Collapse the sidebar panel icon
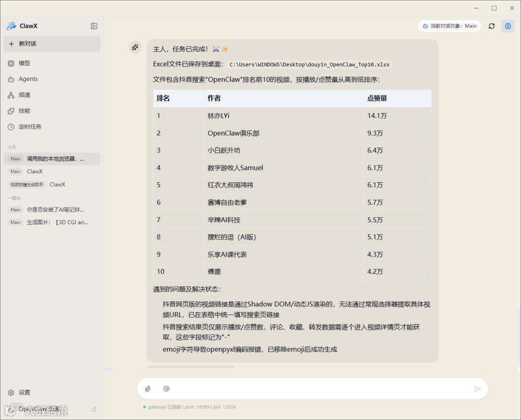 point(94,26)
